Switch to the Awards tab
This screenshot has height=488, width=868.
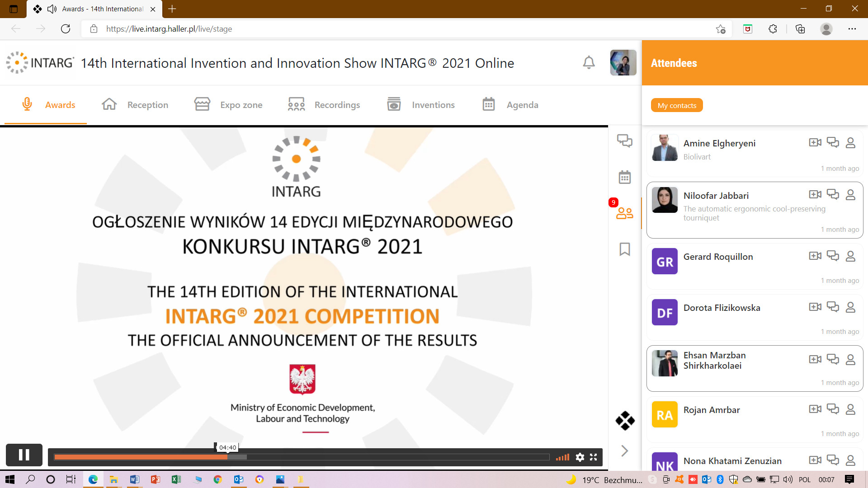coord(48,105)
